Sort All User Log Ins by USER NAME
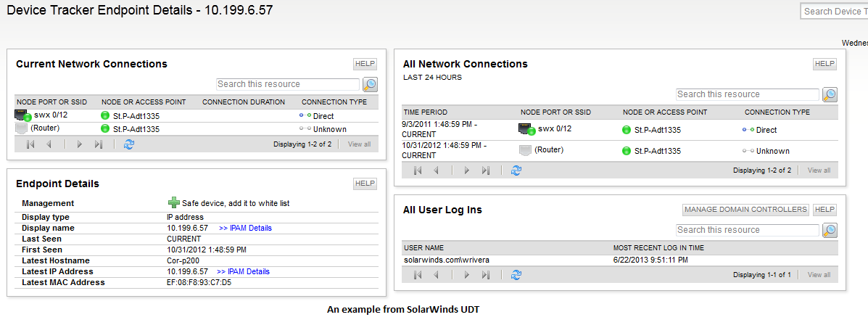Viewport: 868px width, 325px height. (x=424, y=248)
